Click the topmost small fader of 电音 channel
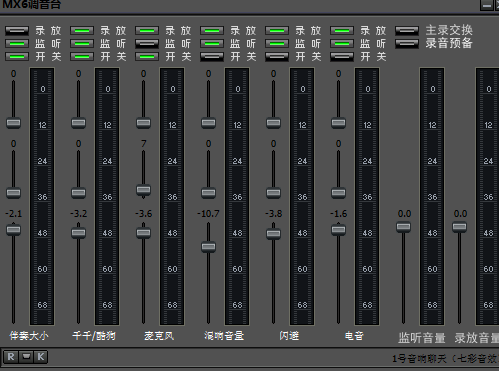The width and height of the screenshot is (499, 371). coord(339,123)
